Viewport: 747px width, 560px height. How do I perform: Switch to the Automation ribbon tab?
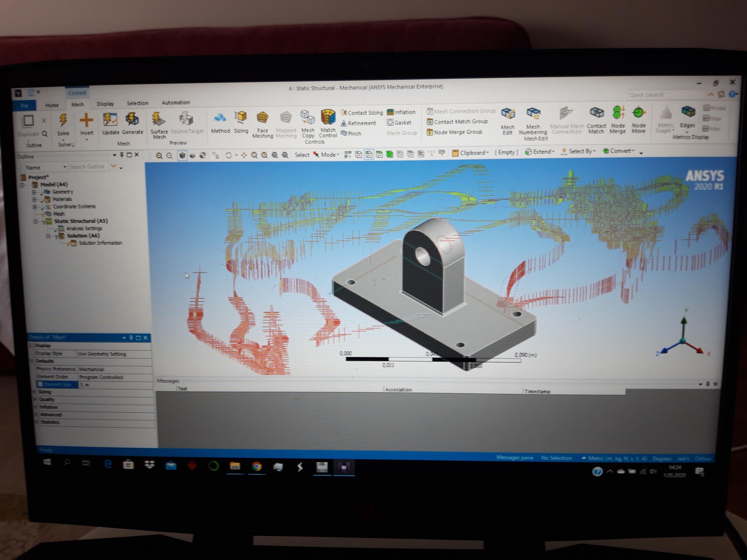176,103
